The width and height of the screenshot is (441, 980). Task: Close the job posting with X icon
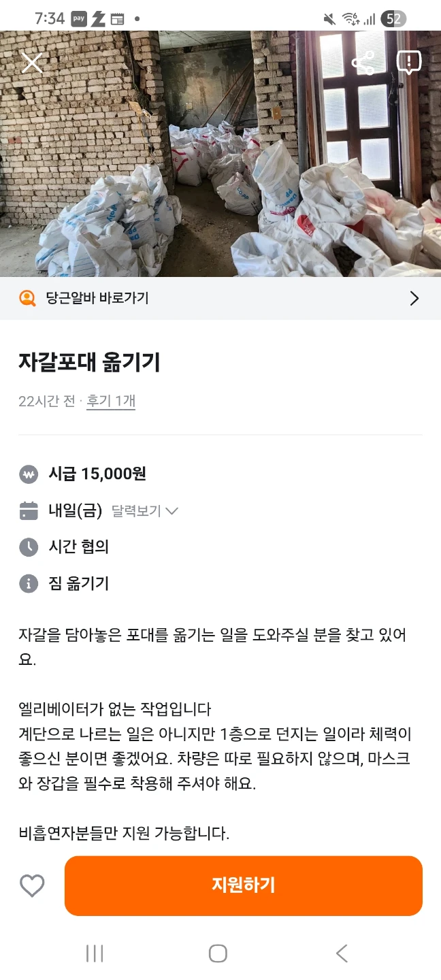click(x=32, y=63)
